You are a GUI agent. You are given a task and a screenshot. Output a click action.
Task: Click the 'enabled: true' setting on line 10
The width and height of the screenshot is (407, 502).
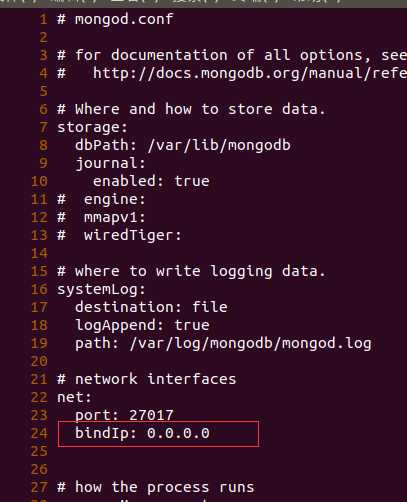point(151,181)
